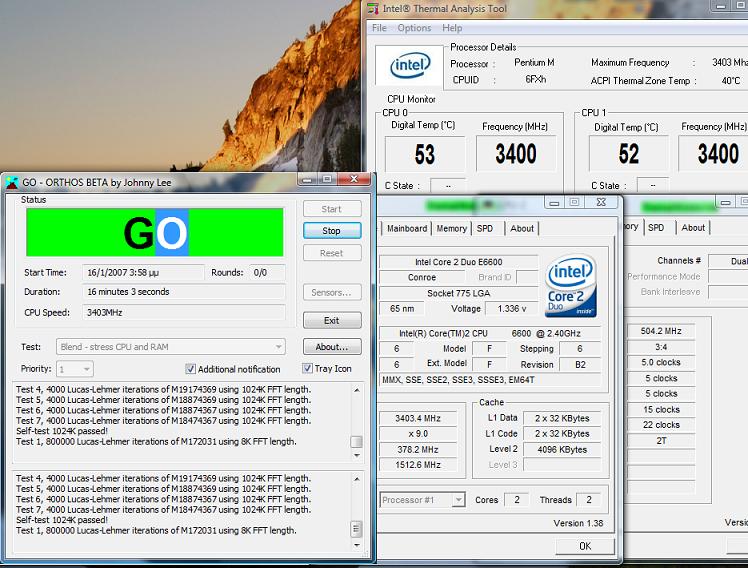Click the Cores count field
The height and width of the screenshot is (568, 748).
(517, 500)
